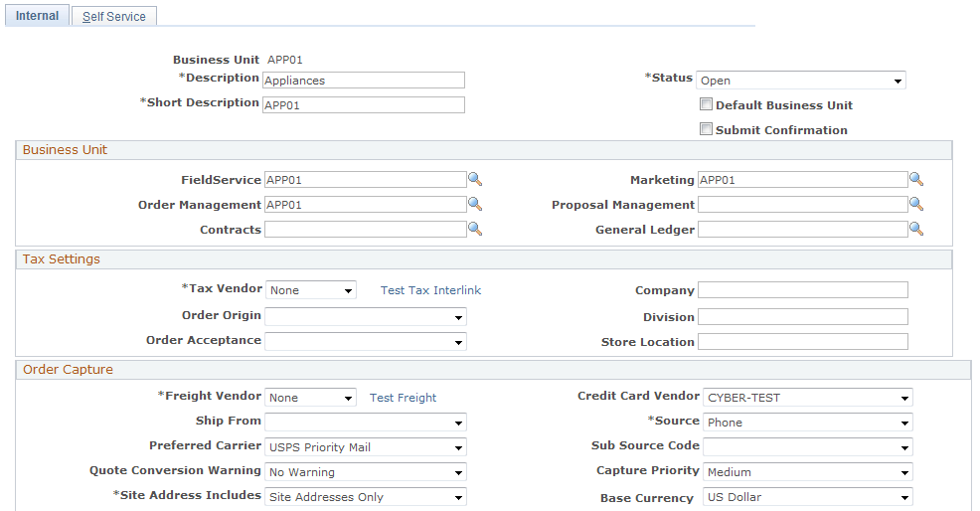Click into the Company field
980x511 pixels.
[802, 289]
